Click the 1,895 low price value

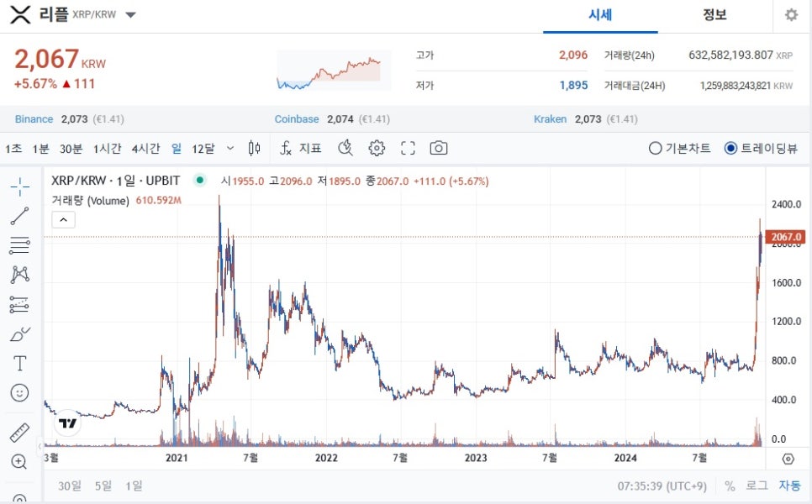574,86
